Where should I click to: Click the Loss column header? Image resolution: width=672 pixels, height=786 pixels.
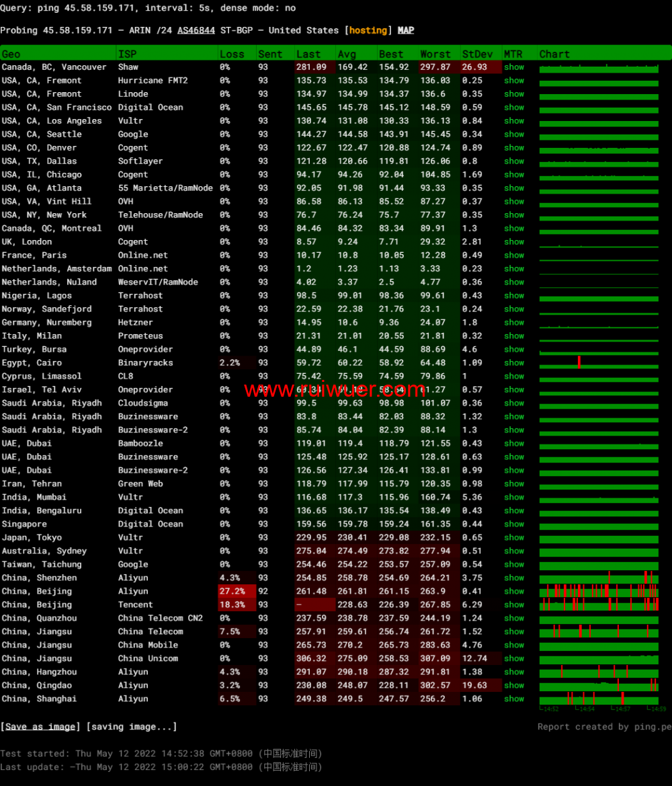coord(232,54)
